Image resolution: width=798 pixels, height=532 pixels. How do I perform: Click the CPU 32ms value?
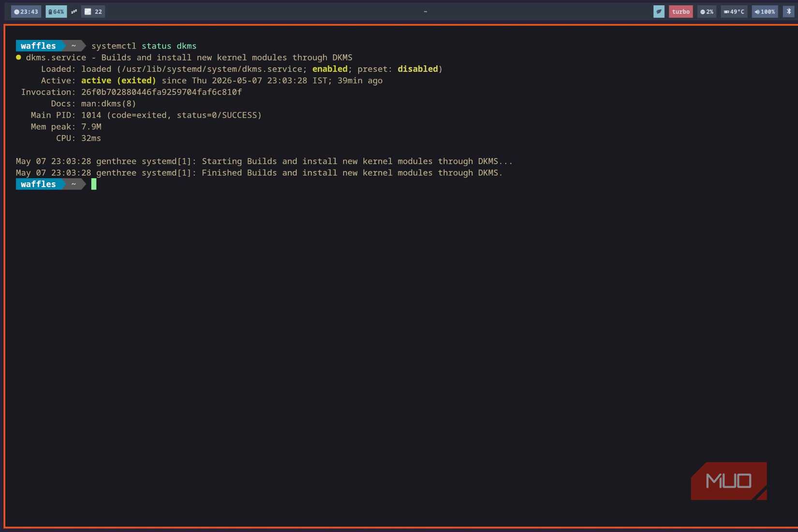point(91,138)
